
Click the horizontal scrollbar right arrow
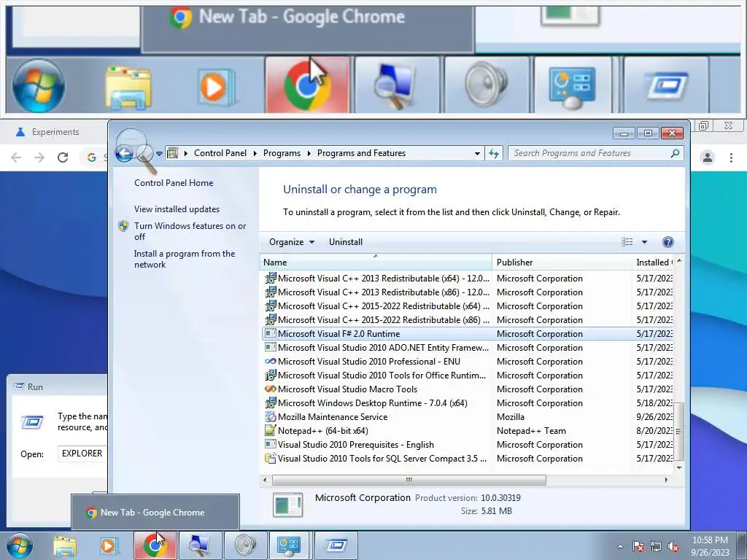tap(666, 480)
